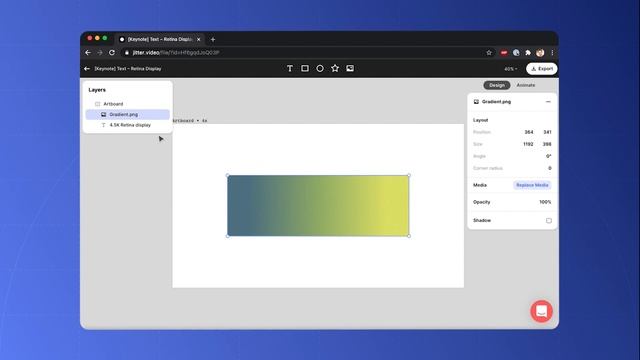Open the Chrome three-dot menu
Viewport: 640px width, 360px height.
(552, 53)
